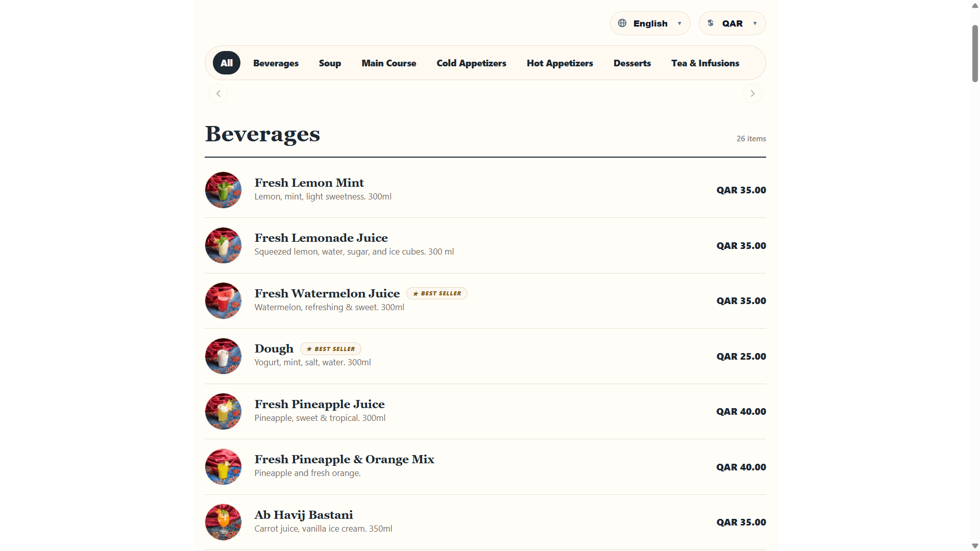Click description 'Carrot juice, vanilla ice cream. 350ml'
Image resolution: width=980 pixels, height=551 pixels.
coord(323,529)
